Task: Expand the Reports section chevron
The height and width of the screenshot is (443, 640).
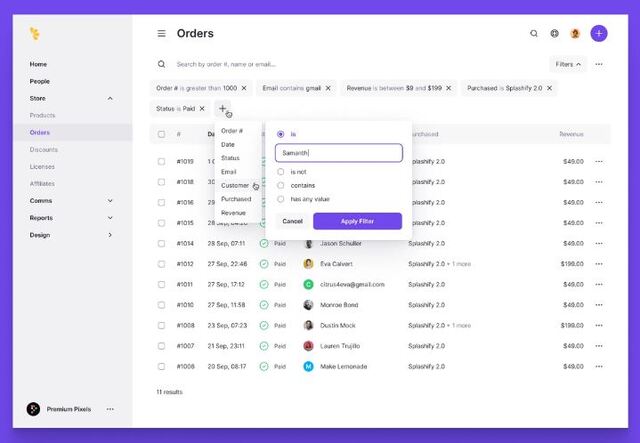Action: (x=110, y=218)
